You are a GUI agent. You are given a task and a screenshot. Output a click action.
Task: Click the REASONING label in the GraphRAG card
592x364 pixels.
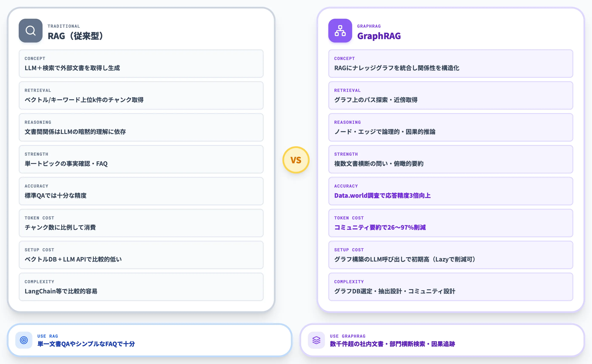tap(347, 122)
